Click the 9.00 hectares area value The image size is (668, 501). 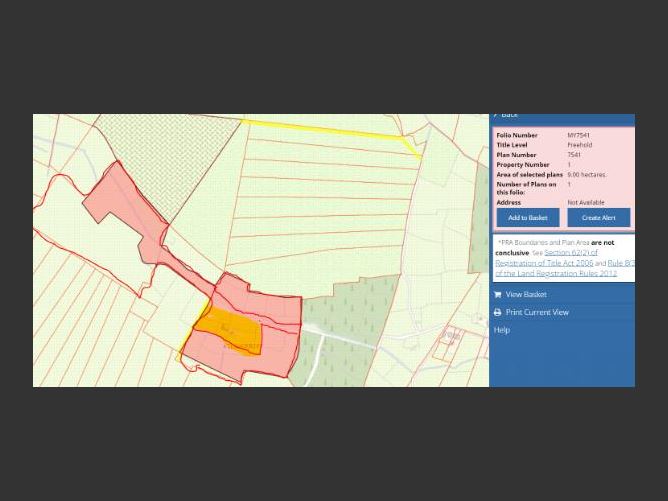(586, 175)
